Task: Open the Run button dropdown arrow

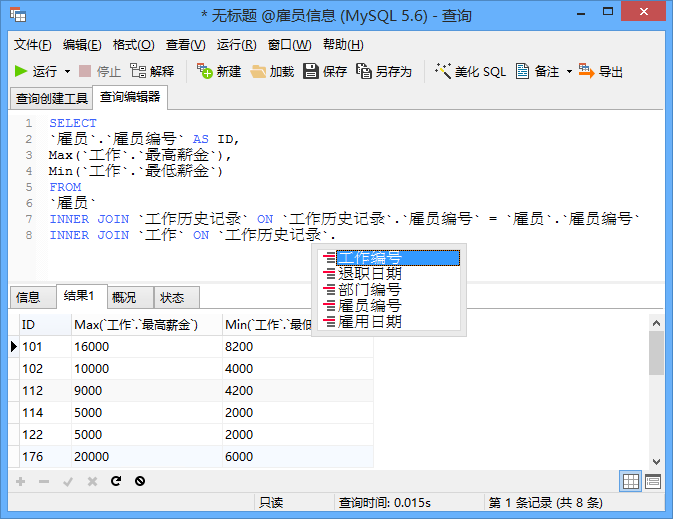Action: click(x=67, y=71)
